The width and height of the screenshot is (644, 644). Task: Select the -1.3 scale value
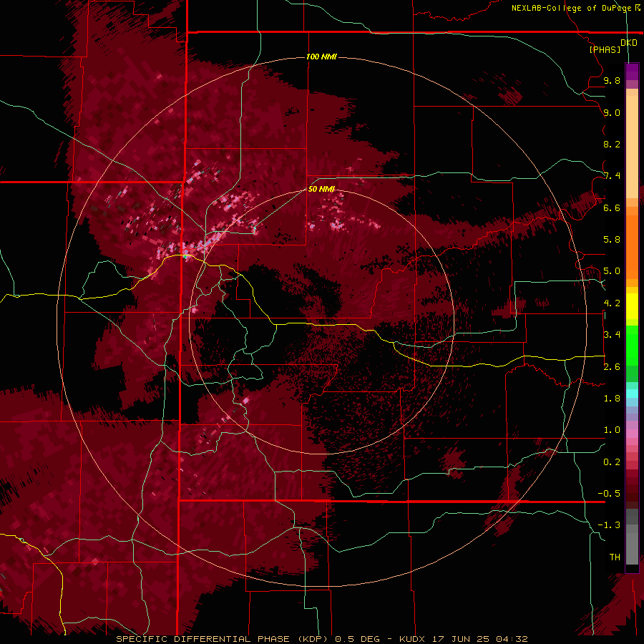point(609,525)
